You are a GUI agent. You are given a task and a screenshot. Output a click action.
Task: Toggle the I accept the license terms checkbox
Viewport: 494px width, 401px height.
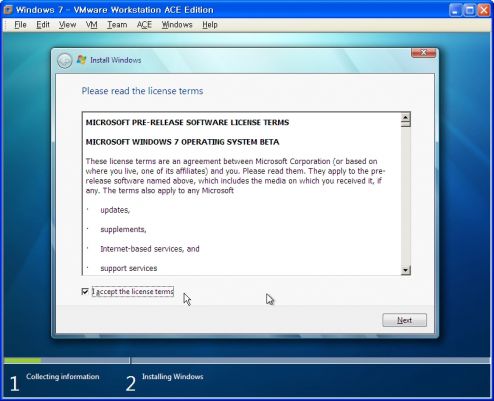coord(85,292)
